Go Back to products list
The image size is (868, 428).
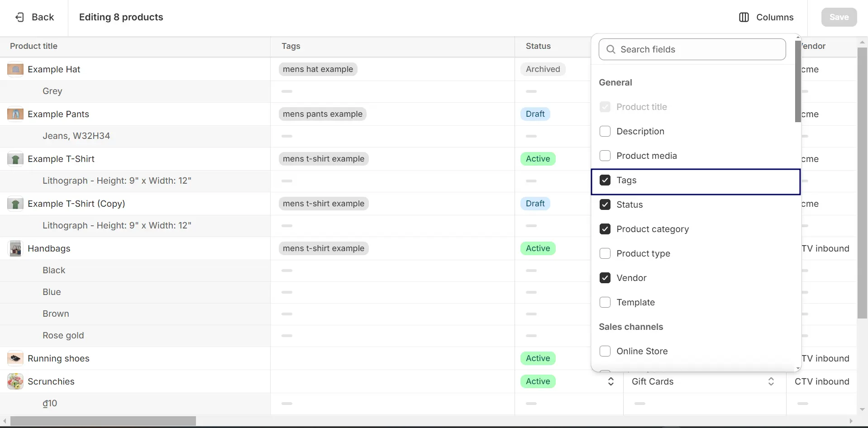tap(34, 17)
